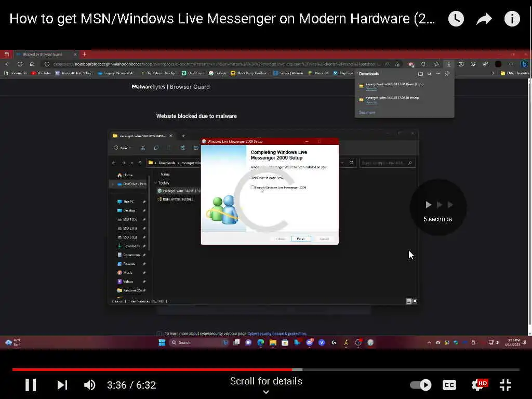
Task: Click the Explorer folder search field
Action: point(387,163)
